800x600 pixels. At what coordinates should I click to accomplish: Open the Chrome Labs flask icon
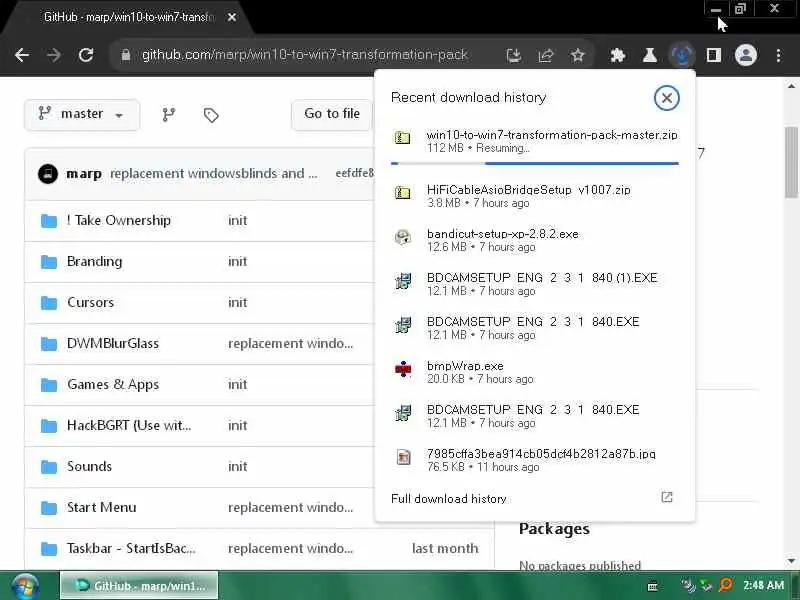649,55
